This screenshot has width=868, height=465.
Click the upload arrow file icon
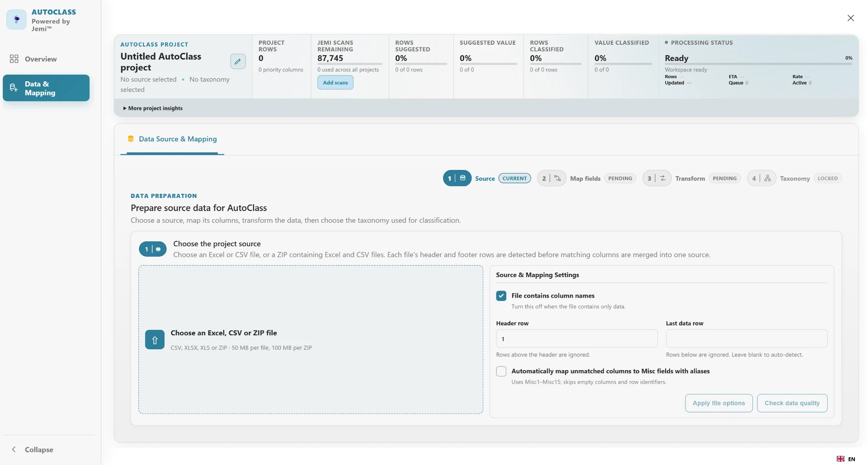(x=155, y=340)
